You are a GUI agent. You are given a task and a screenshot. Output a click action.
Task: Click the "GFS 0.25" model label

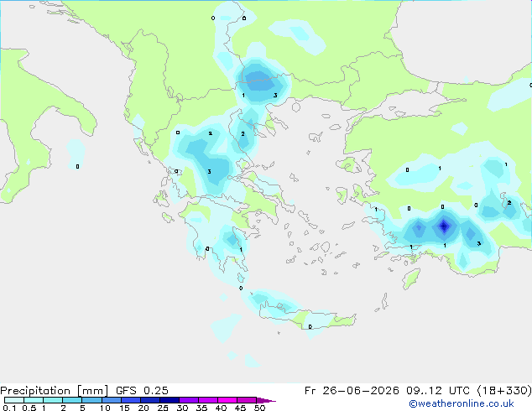point(142,391)
